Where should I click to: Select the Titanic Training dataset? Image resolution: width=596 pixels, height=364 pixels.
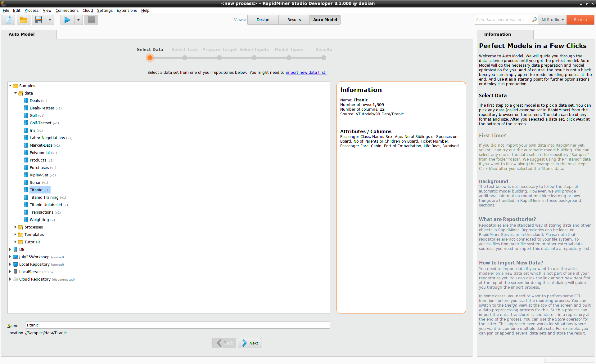coord(44,197)
